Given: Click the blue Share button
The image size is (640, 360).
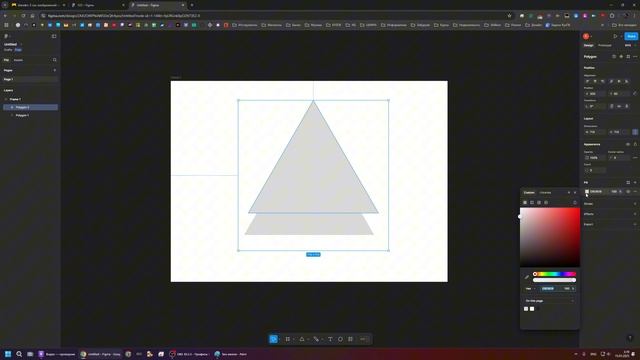Looking at the screenshot, I should pos(631,36).
